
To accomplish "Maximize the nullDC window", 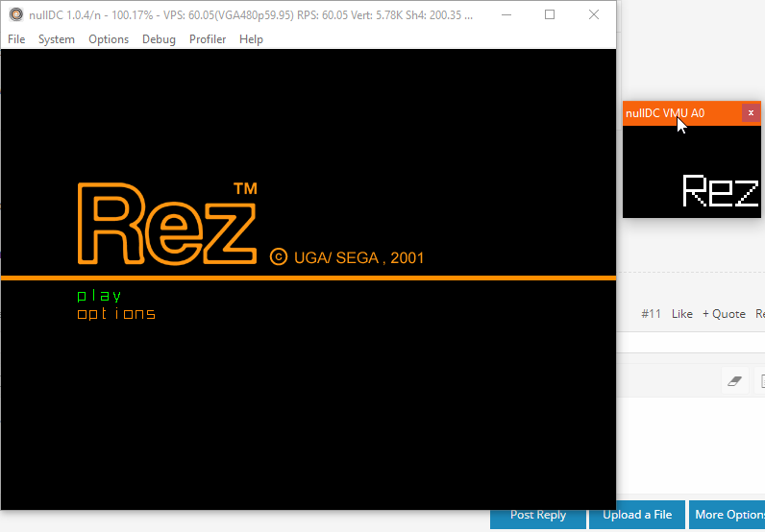I will click(550, 14).
